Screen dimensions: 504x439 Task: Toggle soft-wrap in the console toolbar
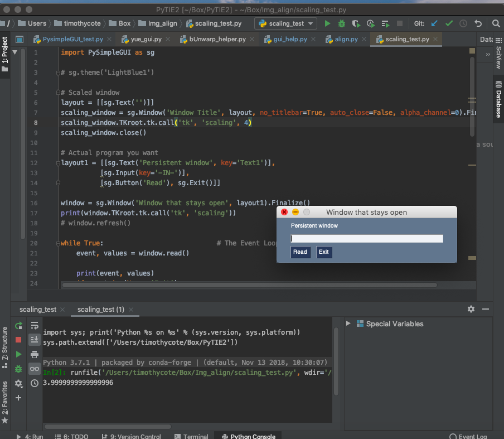(34, 325)
